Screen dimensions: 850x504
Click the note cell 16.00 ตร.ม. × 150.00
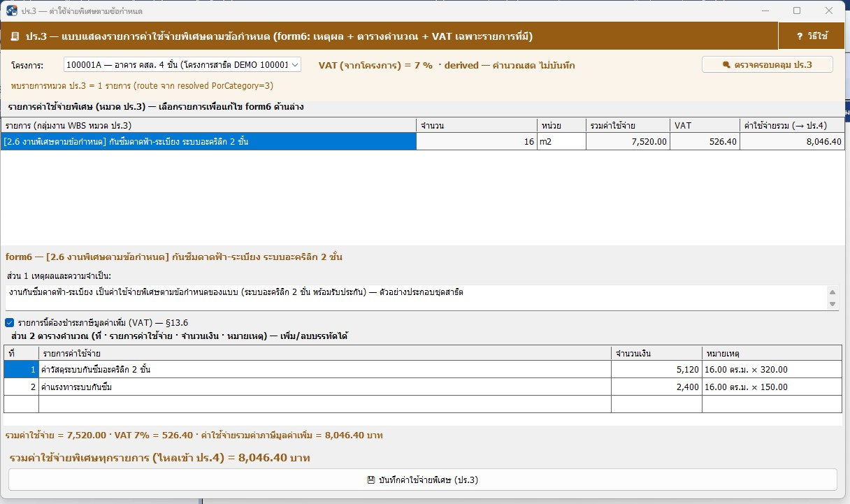click(772, 387)
